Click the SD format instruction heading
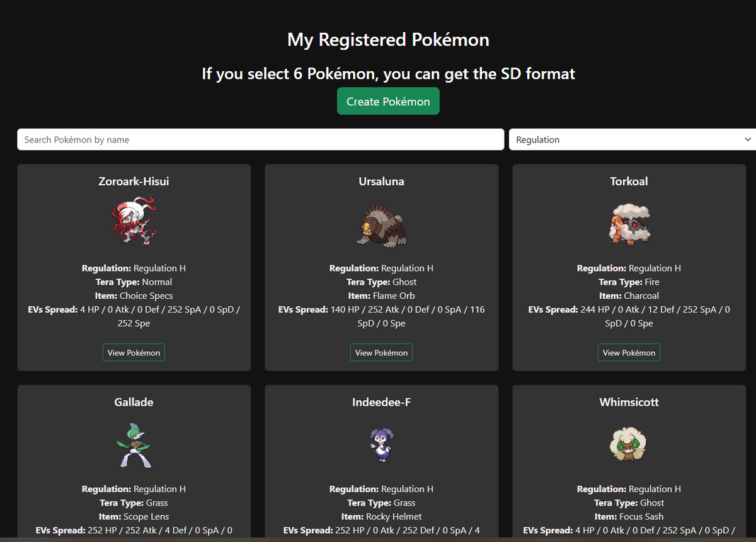Image resolution: width=756 pixels, height=542 pixels. 388,74
